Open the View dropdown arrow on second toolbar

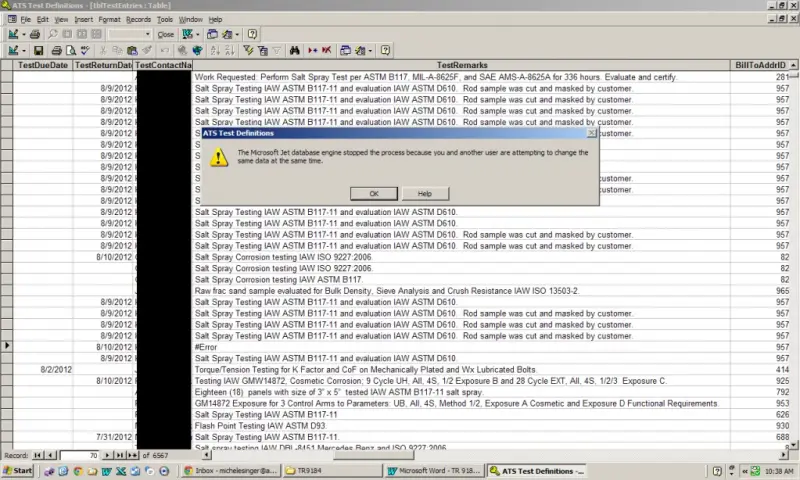tap(23, 50)
